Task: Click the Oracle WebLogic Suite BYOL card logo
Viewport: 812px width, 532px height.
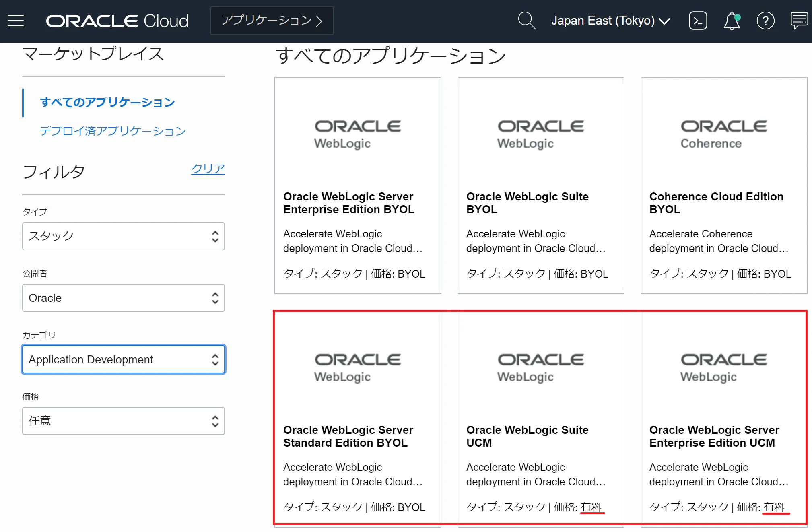Action: point(541,134)
